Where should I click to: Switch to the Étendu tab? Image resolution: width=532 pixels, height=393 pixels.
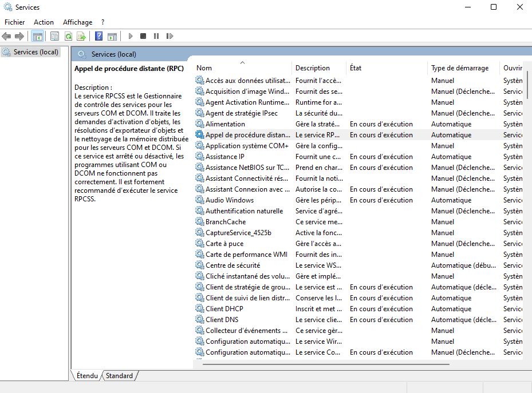click(87, 376)
